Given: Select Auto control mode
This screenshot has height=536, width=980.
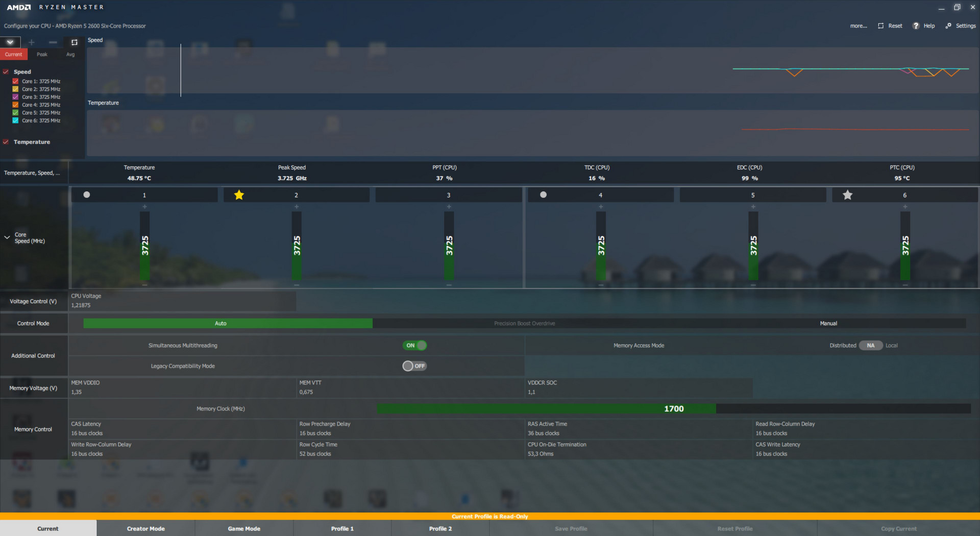Looking at the screenshot, I should coord(228,323).
